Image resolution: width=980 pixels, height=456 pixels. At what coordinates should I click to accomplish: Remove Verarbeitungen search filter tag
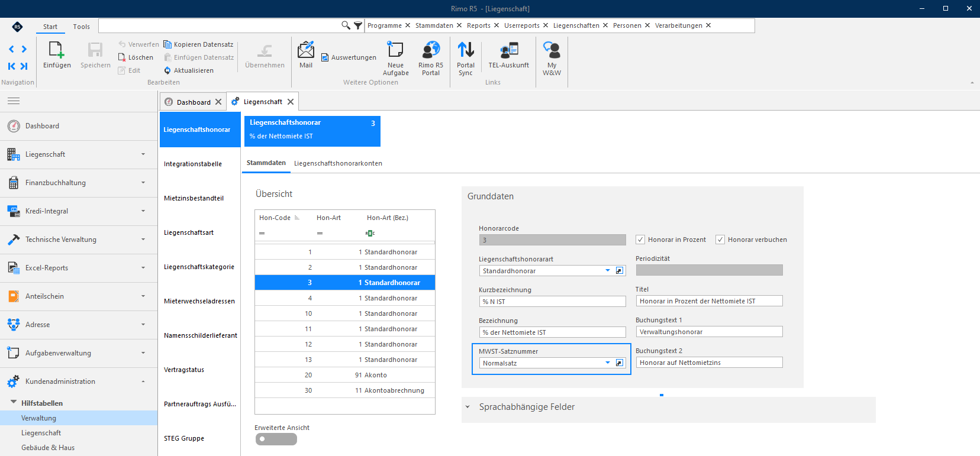(708, 25)
